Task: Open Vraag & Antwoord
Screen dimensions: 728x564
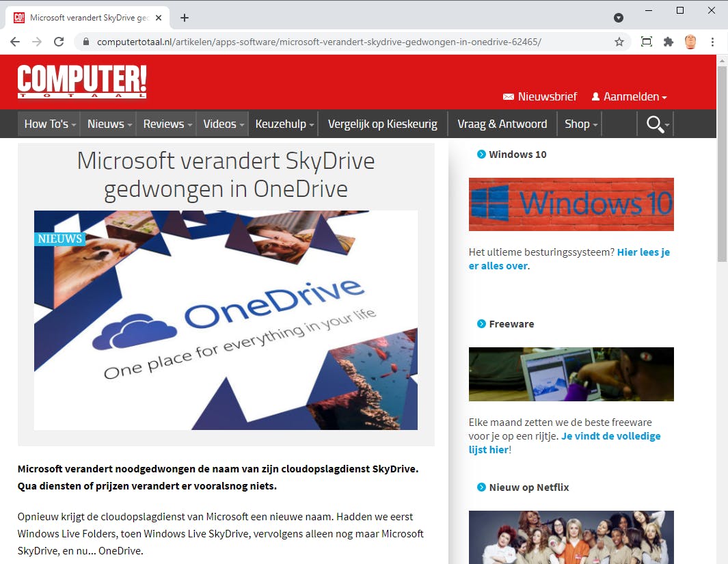Action: (502, 124)
